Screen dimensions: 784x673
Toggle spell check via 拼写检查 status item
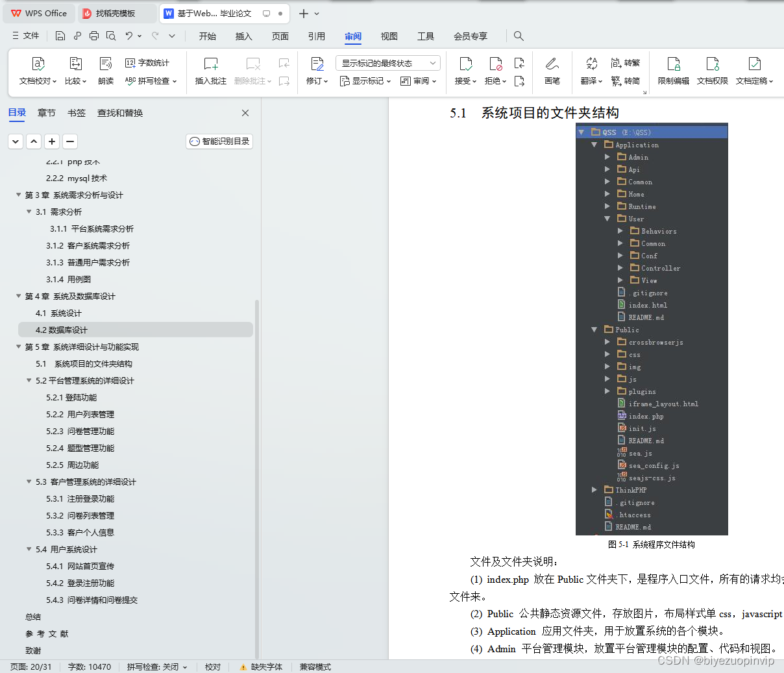pyautogui.click(x=153, y=667)
